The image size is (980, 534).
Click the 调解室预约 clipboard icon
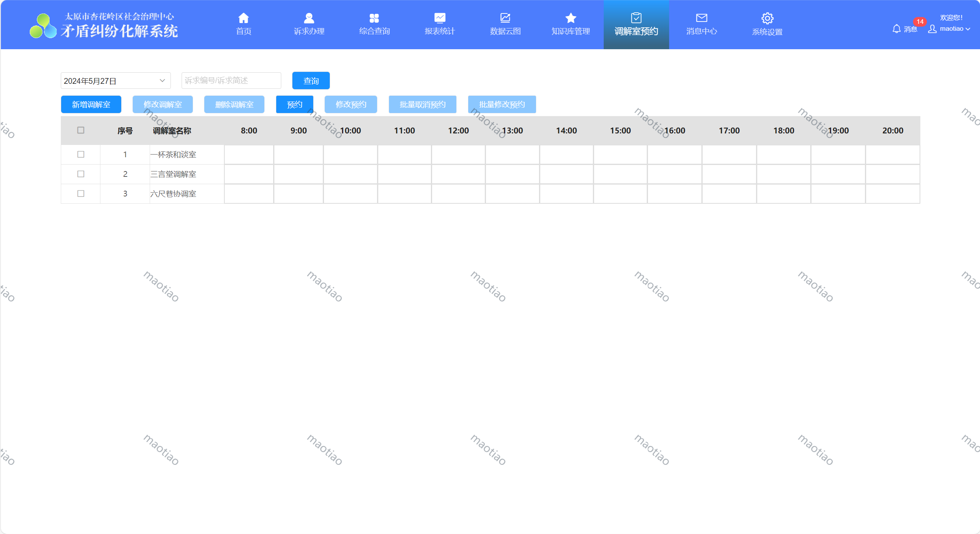pos(636,18)
